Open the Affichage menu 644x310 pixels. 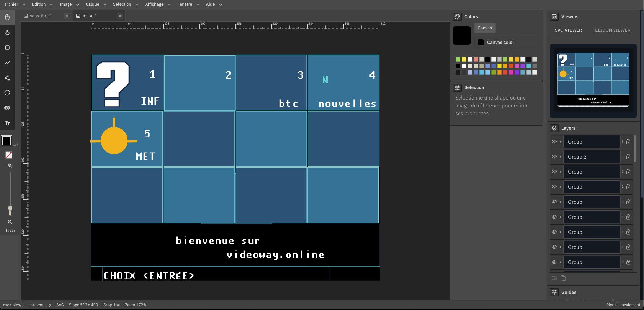point(158,4)
